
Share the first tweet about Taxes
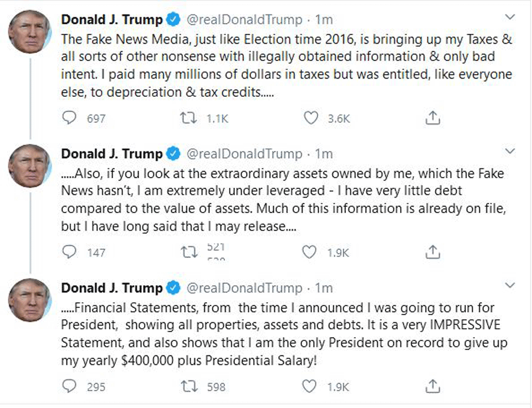[x=432, y=118]
